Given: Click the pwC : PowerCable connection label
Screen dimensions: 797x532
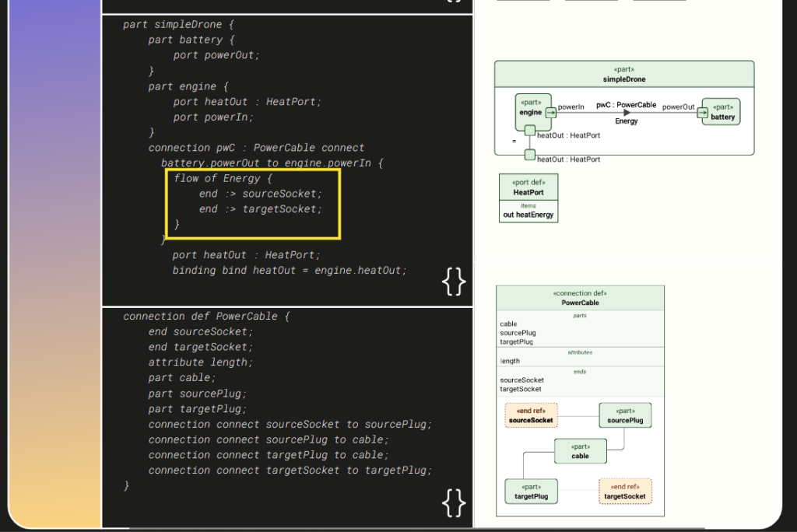Looking at the screenshot, I should 626,104.
